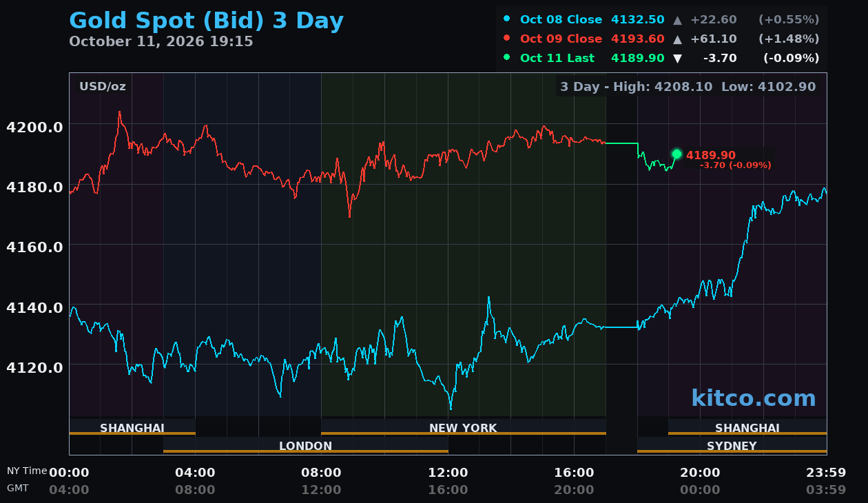
Task: Click the 'Low: 4102.90' text
Action: click(x=769, y=87)
